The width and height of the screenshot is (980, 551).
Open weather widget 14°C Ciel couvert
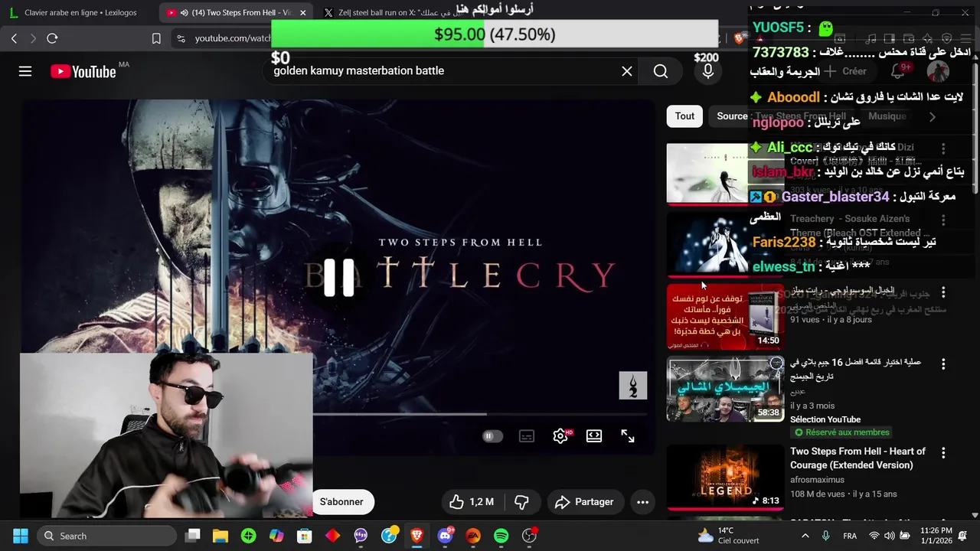click(x=729, y=536)
